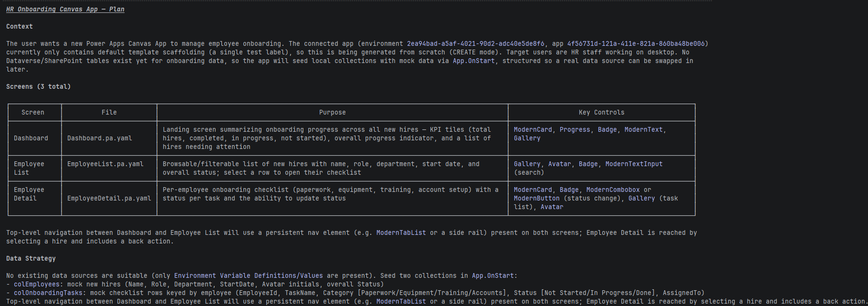Viewport: 868px width, 306px height.
Task: Click "Gallery" in the Dashboard row
Action: 527,138
